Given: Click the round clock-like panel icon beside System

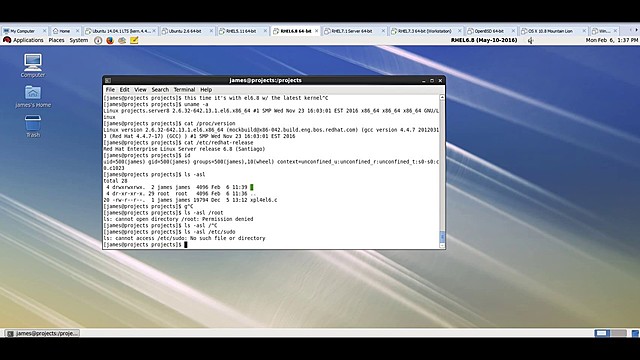Looking at the screenshot, I should coord(98,40).
